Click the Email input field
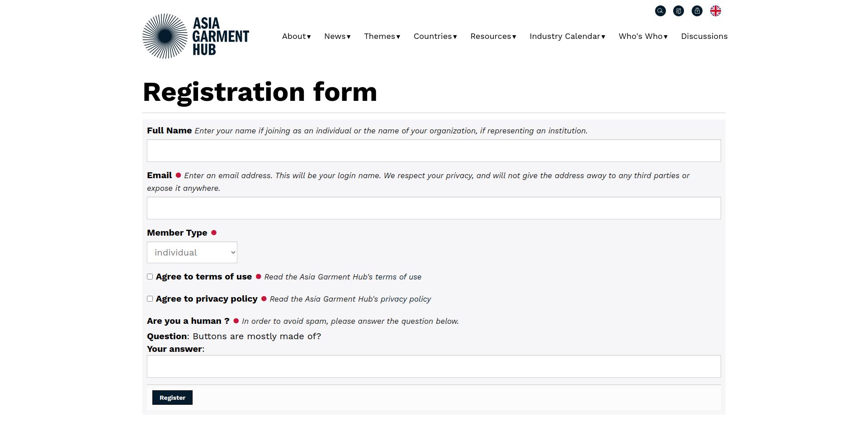Image resolution: width=868 pixels, height=431 pixels. pyautogui.click(x=434, y=208)
